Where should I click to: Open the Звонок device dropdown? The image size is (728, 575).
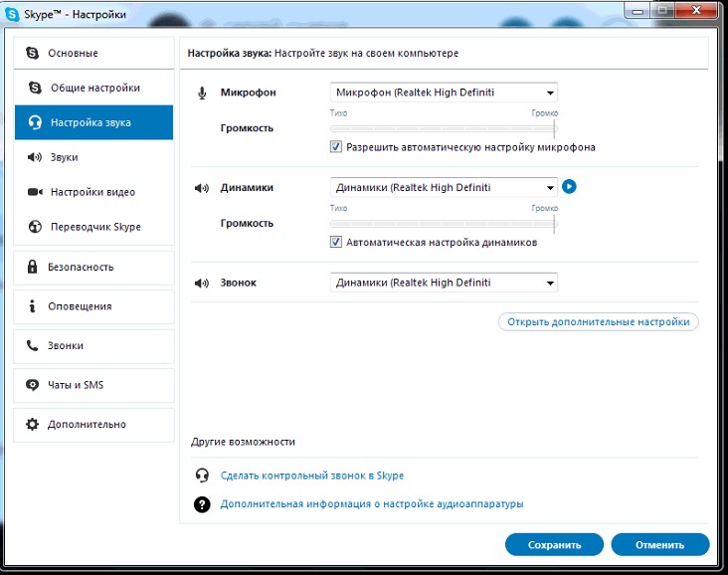[x=444, y=283]
